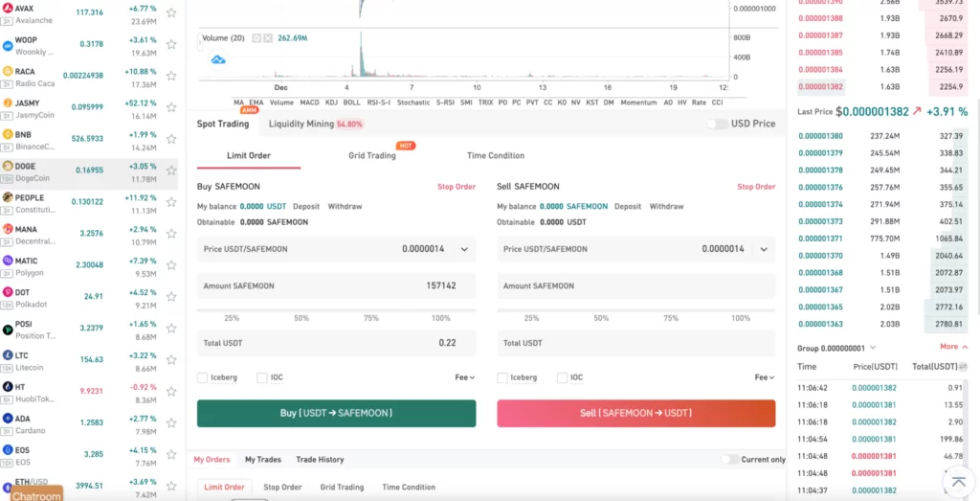Star the WOOP pair as favorite
This screenshot has height=501, width=980.
coord(171,44)
